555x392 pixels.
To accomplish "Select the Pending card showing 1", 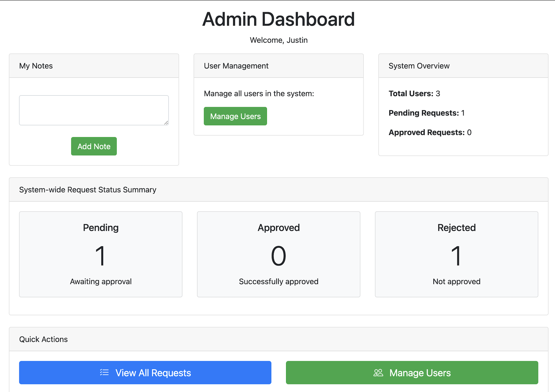I will point(100,254).
